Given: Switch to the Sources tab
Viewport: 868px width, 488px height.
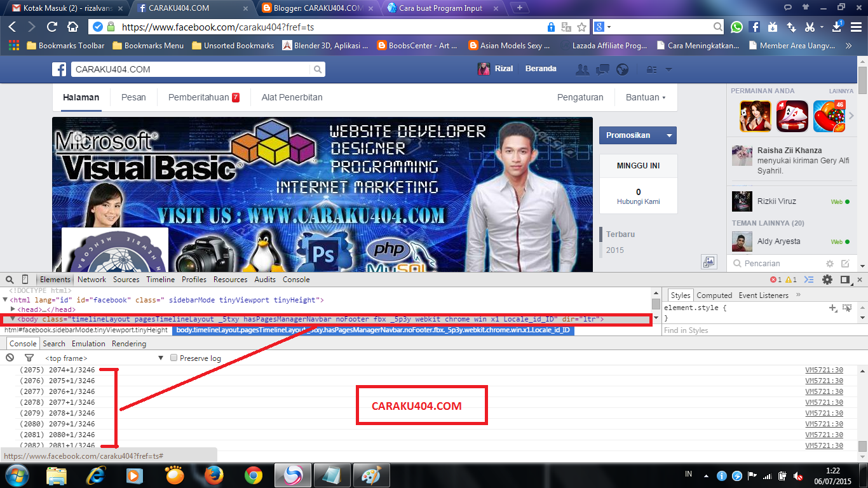Looking at the screenshot, I should (126, 280).
